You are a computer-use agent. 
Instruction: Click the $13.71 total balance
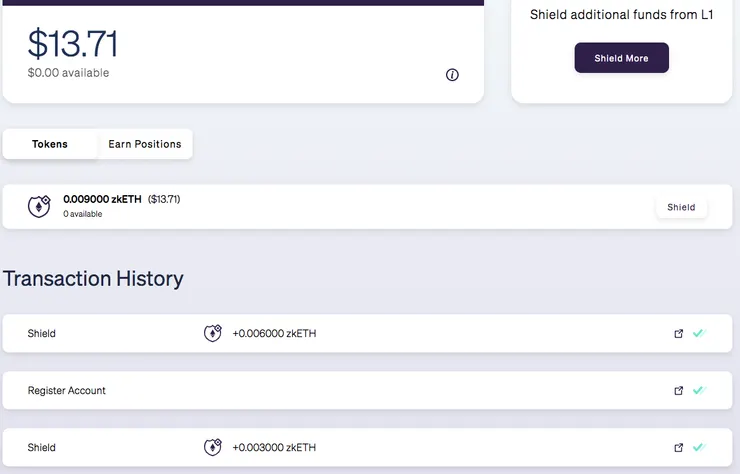click(73, 44)
